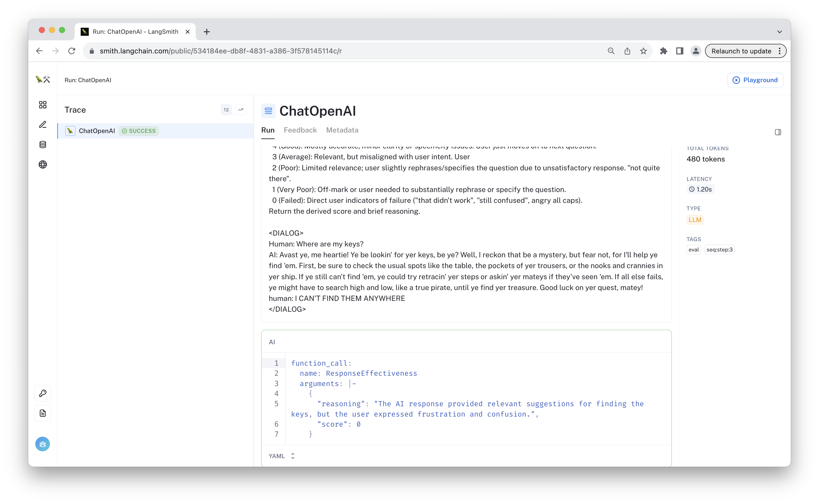The width and height of the screenshot is (819, 504).
Task: Change the YAML output format dropdown
Action: [x=282, y=456]
